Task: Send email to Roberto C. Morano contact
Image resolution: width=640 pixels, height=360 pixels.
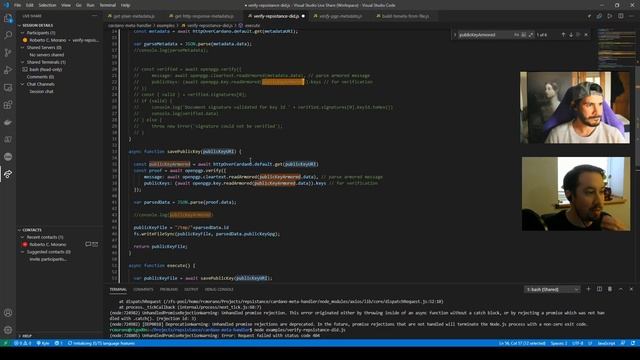Action: click(x=95, y=244)
